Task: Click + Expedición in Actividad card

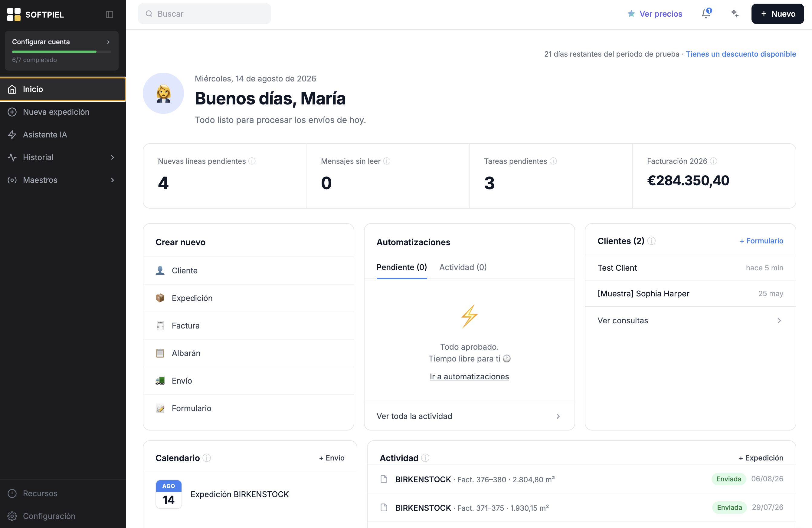Action: [761, 458]
